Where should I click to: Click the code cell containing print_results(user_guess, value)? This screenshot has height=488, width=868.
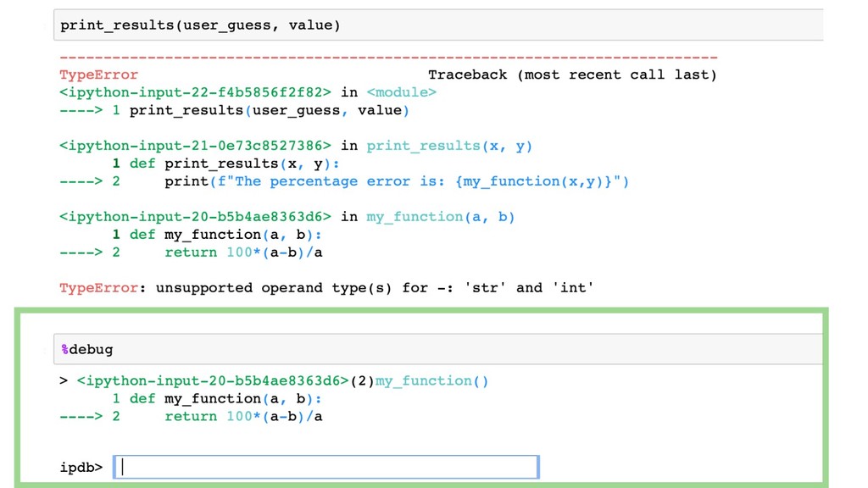(438, 25)
